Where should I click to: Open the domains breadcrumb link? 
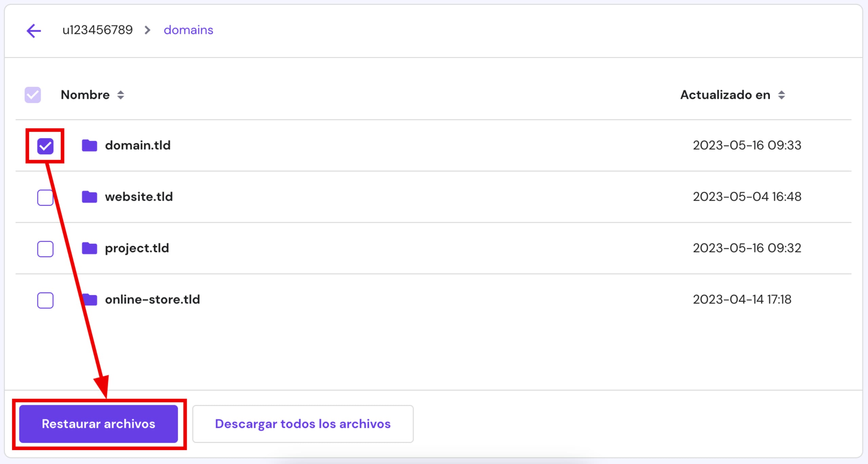pyautogui.click(x=188, y=30)
